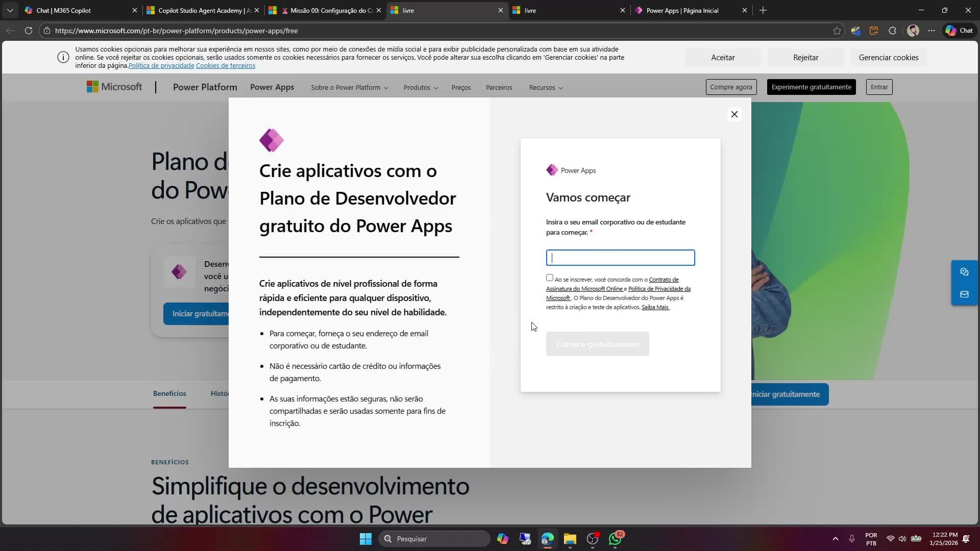Expand the Recursos dropdown

545,87
